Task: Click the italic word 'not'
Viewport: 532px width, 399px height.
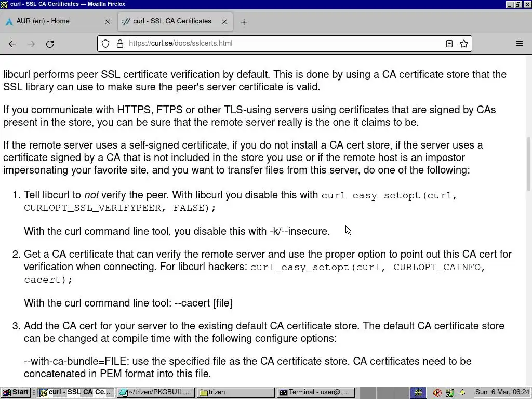Action: point(91,195)
